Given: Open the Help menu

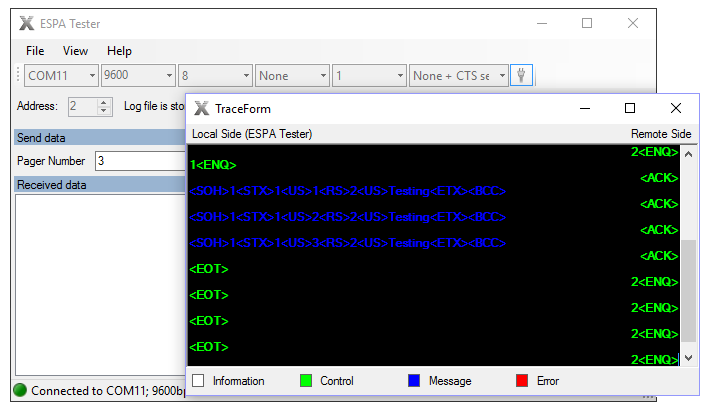Looking at the screenshot, I should tap(119, 51).
